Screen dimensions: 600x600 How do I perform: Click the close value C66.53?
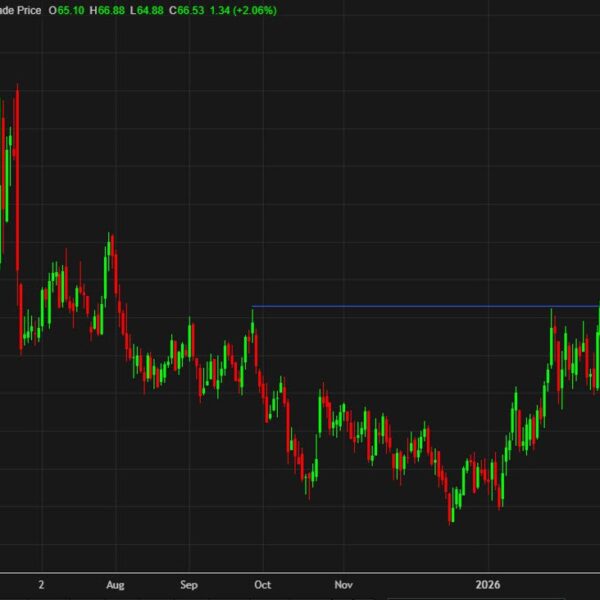tap(187, 10)
